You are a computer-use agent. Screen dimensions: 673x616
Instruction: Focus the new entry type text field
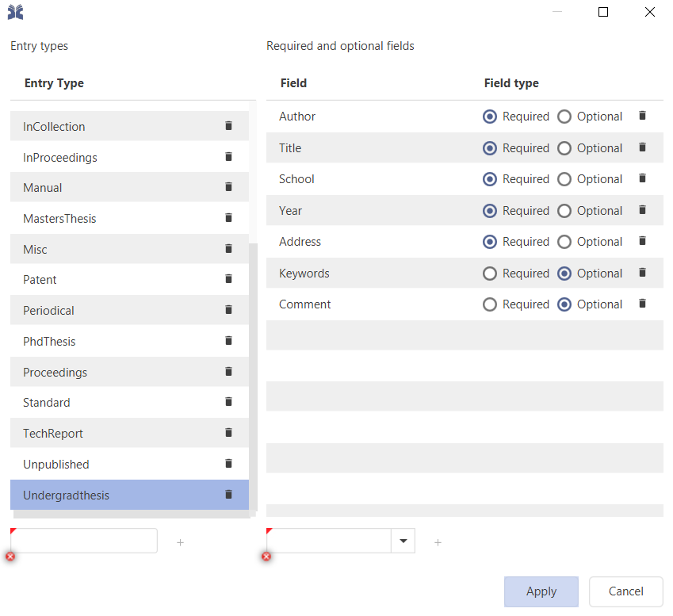pyautogui.click(x=84, y=541)
